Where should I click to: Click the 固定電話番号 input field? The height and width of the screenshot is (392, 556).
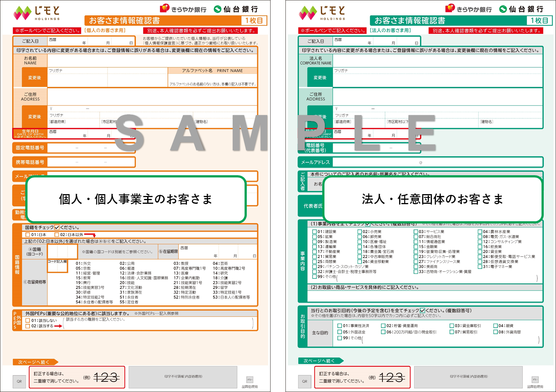(x=91, y=148)
